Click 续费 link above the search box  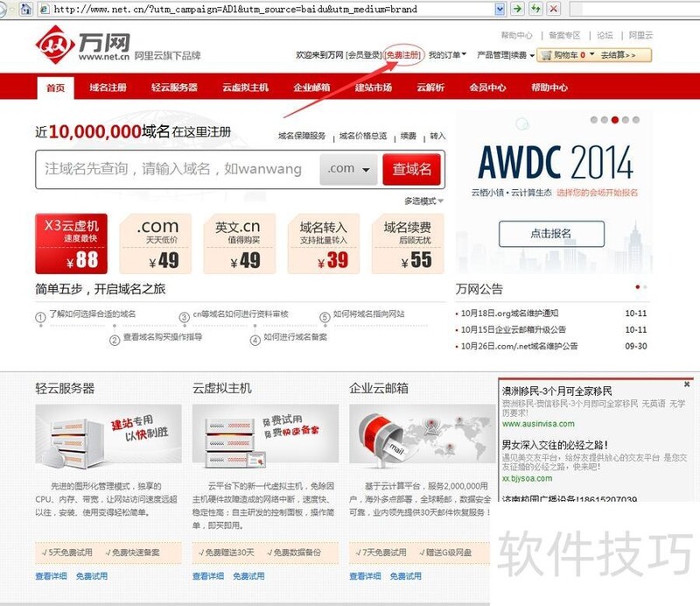408,136
